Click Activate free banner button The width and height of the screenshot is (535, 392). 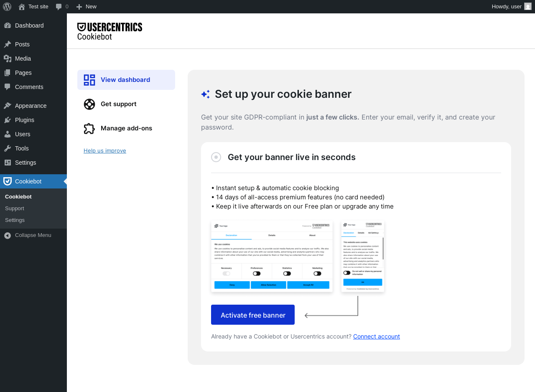[x=253, y=315]
